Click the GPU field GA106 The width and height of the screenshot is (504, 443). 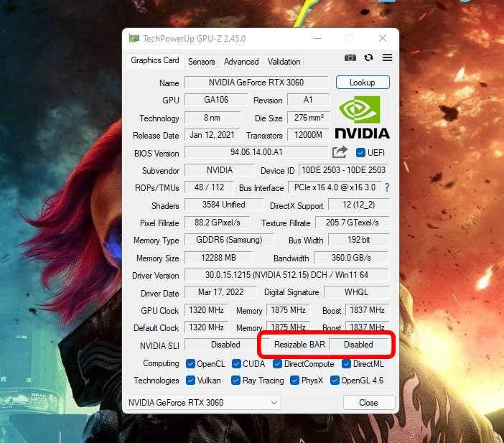(x=216, y=100)
